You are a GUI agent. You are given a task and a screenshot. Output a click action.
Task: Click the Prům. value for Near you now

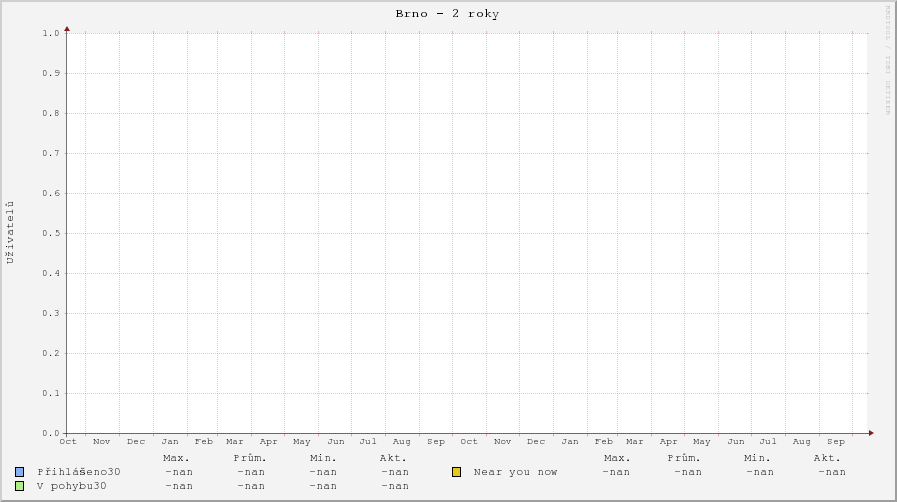687,472
